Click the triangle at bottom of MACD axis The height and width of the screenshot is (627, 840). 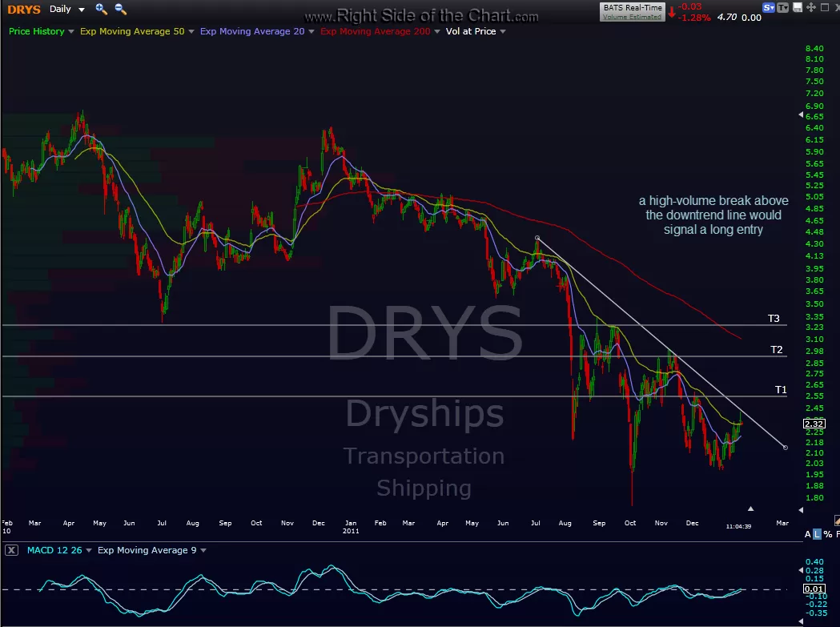801,621
